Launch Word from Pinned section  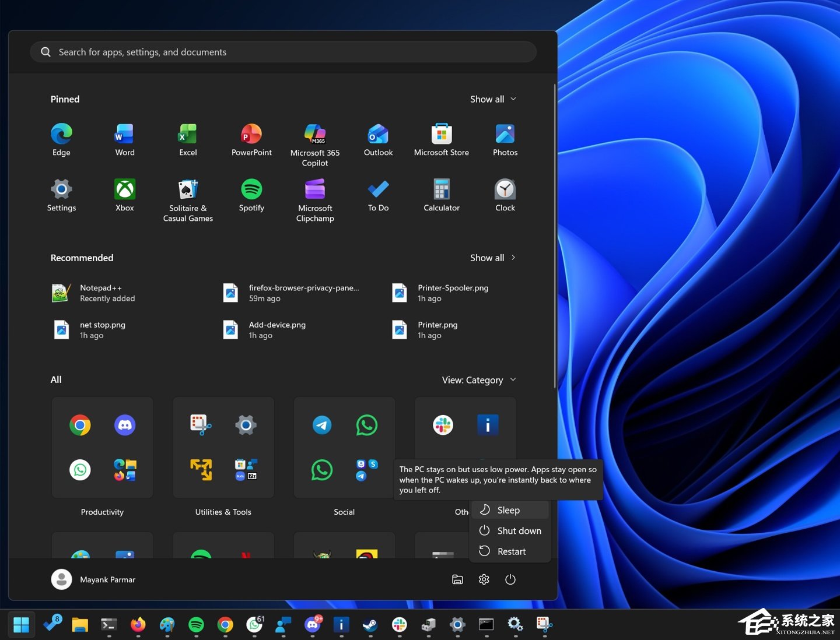(x=125, y=140)
